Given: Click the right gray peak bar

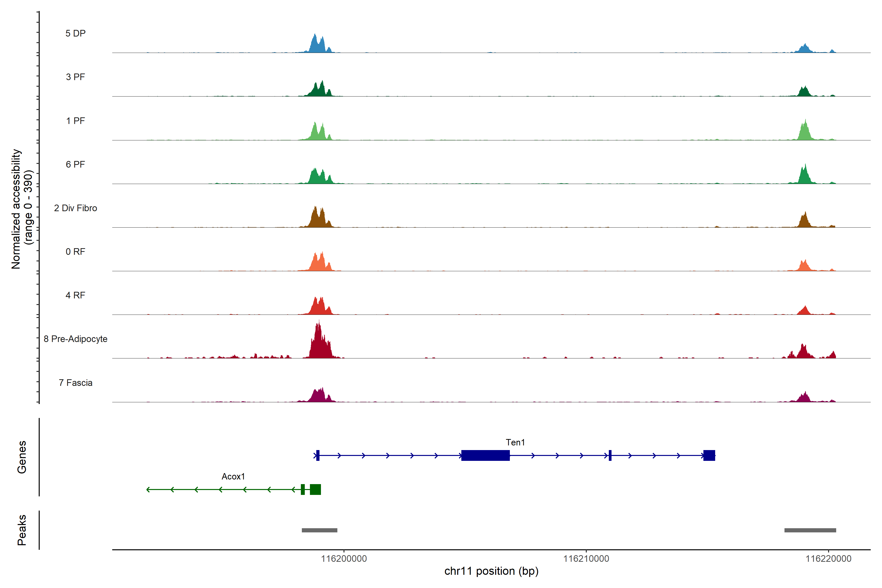Looking at the screenshot, I should click(810, 530).
